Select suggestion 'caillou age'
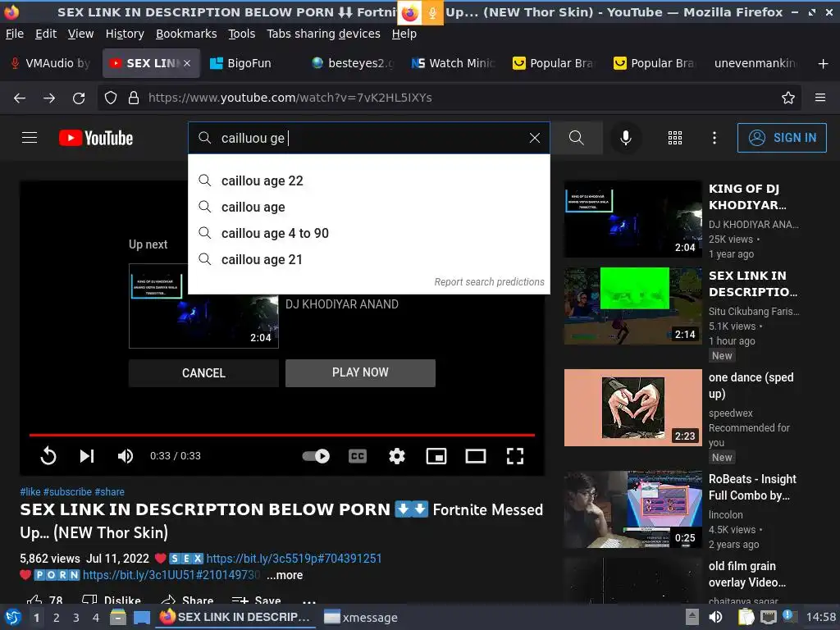The width and height of the screenshot is (840, 630). click(x=368, y=207)
